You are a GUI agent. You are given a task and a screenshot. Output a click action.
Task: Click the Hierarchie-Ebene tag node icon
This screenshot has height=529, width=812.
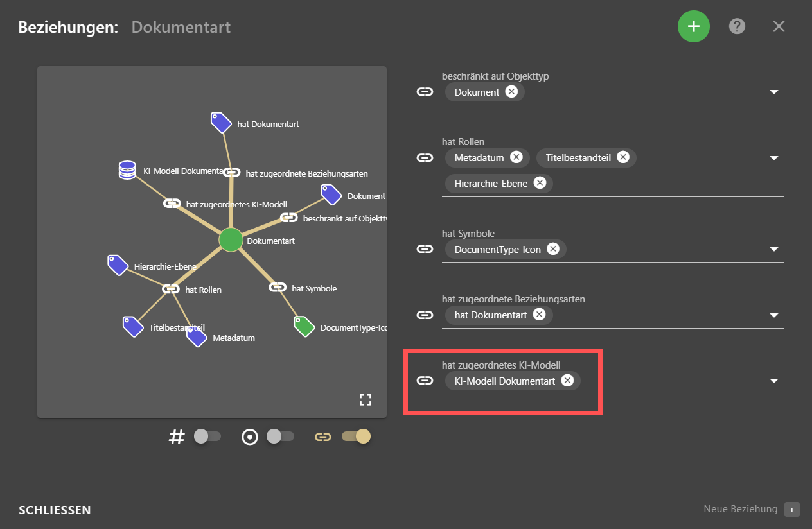pyautogui.click(x=118, y=265)
